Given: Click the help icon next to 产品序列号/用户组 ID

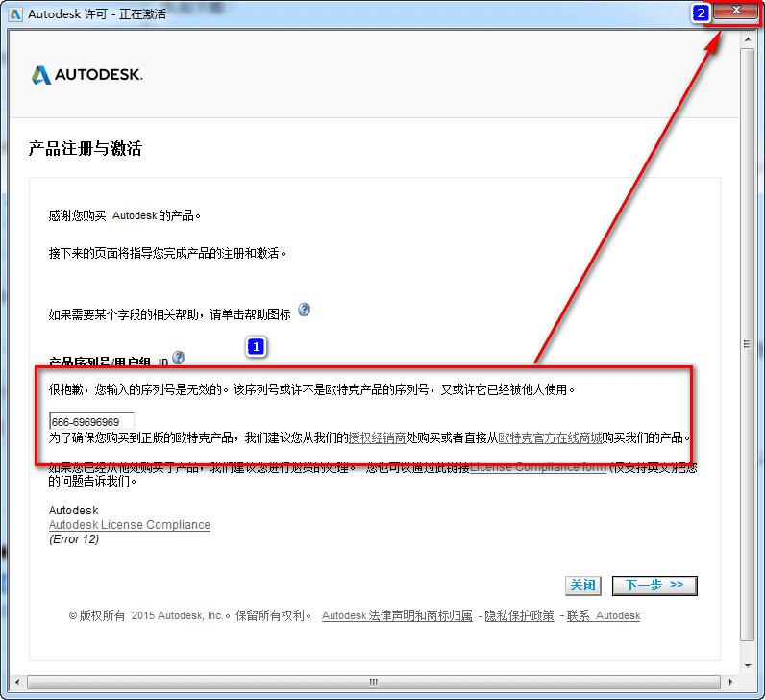Looking at the screenshot, I should click(x=179, y=358).
